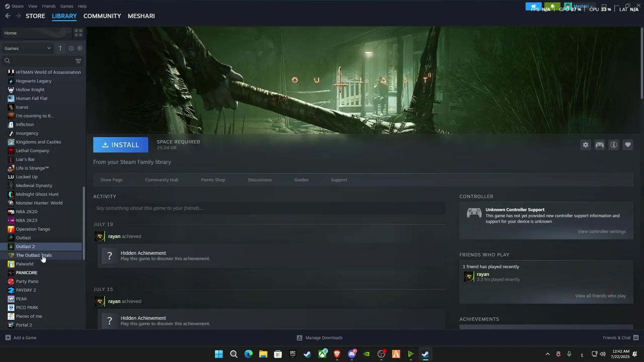Click the LIBRARY tab
Viewport: 644px width, 362px height.
(x=64, y=16)
